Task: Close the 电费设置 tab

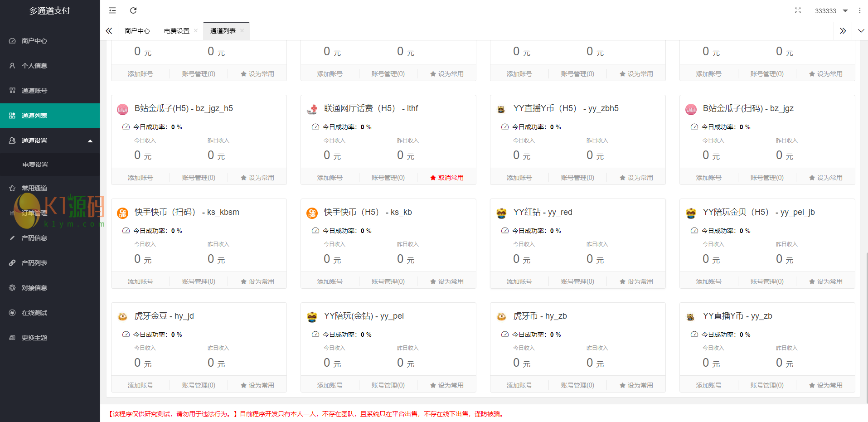Action: 196,31
